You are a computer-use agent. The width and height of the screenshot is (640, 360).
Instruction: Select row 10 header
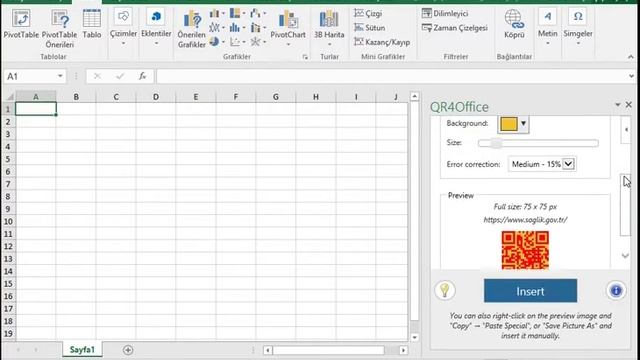point(8,222)
